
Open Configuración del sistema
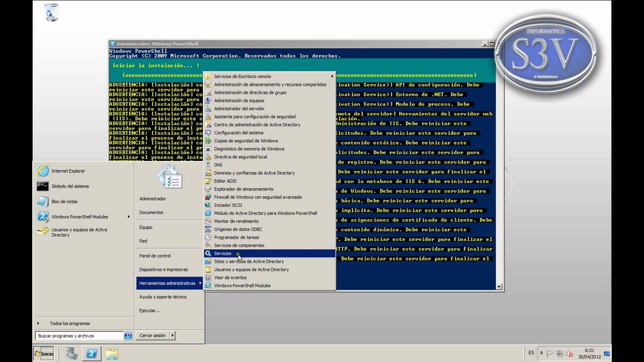[x=270, y=133]
